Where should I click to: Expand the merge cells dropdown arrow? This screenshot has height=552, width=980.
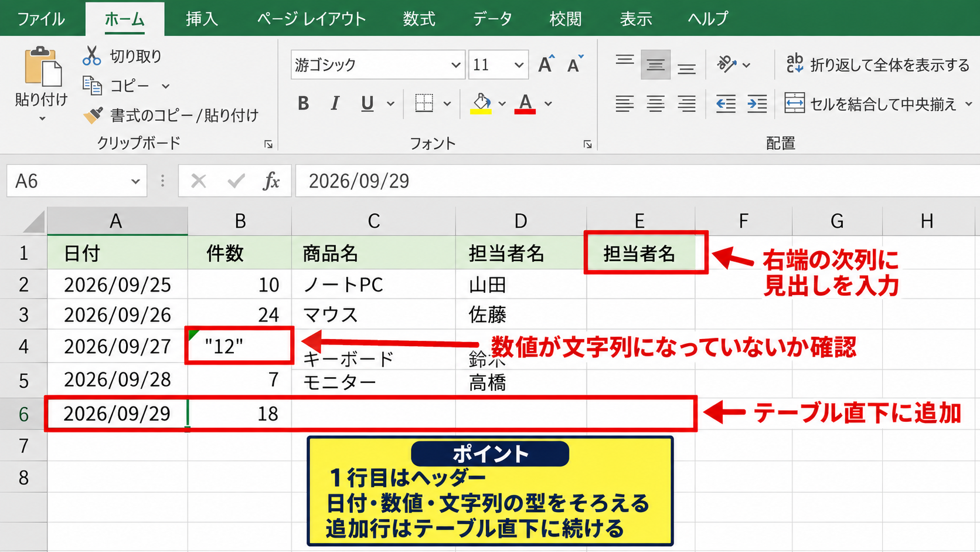(x=968, y=104)
